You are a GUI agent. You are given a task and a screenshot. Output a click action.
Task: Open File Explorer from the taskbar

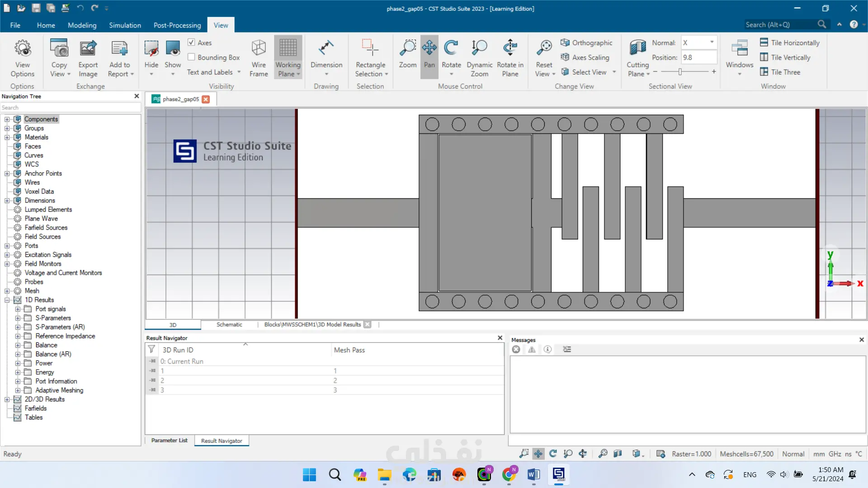click(384, 474)
